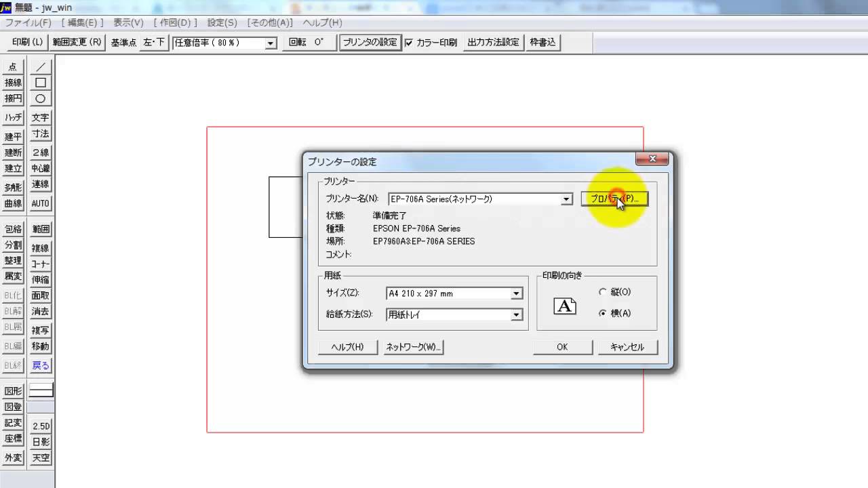Confirm the printer dialog with OK
This screenshot has height=488, width=868.
562,346
